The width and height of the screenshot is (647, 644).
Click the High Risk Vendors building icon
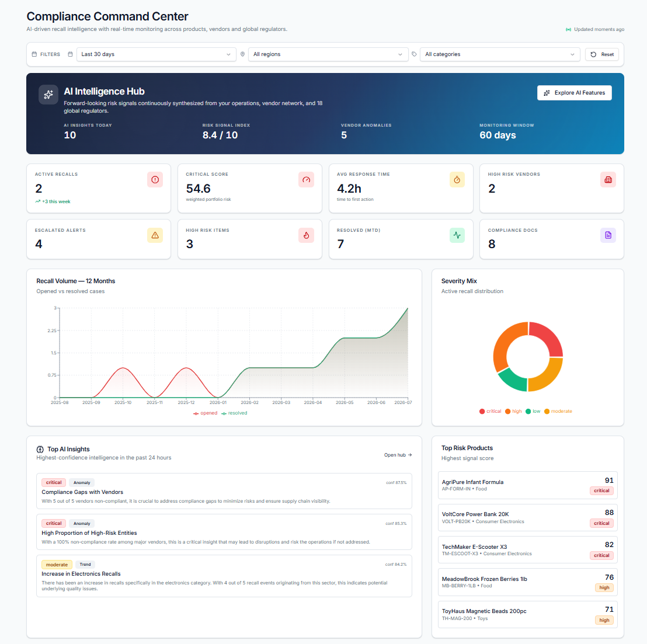click(x=608, y=179)
